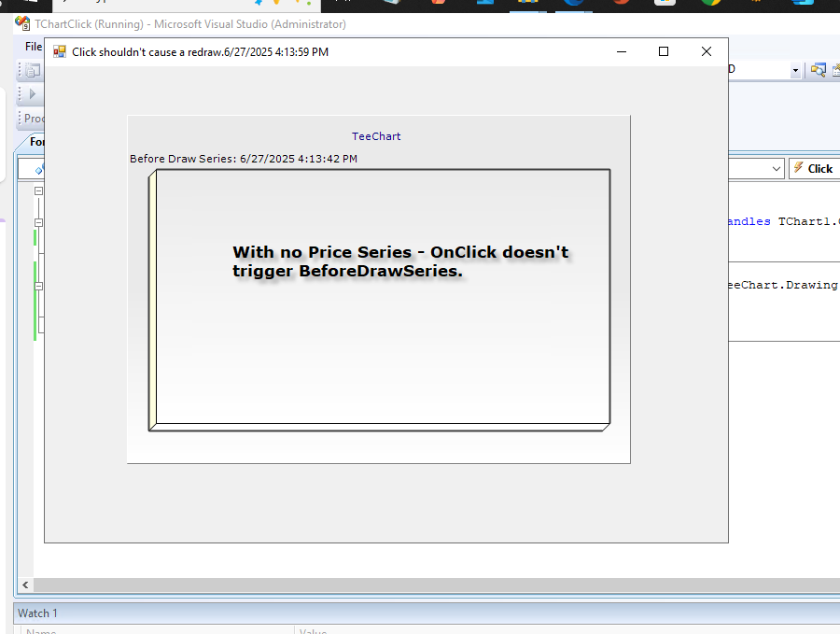Open the toolbar combo box dropdown arrow near Find
This screenshot has width=840, height=634.
coord(795,70)
